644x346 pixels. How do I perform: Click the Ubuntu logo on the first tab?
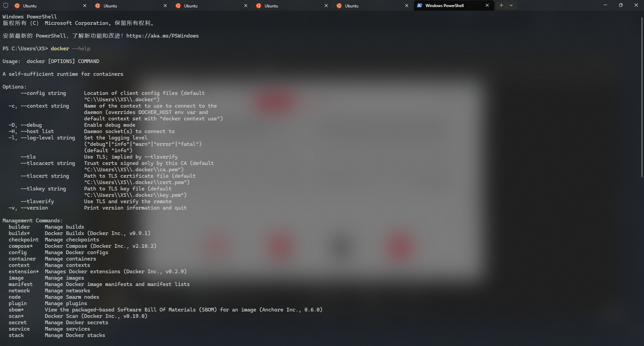[x=17, y=5]
